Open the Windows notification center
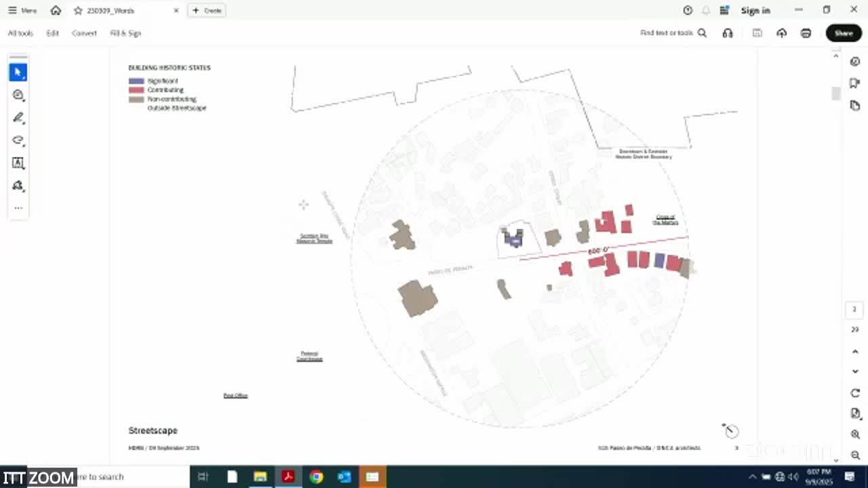The image size is (868, 488). pos(850,476)
